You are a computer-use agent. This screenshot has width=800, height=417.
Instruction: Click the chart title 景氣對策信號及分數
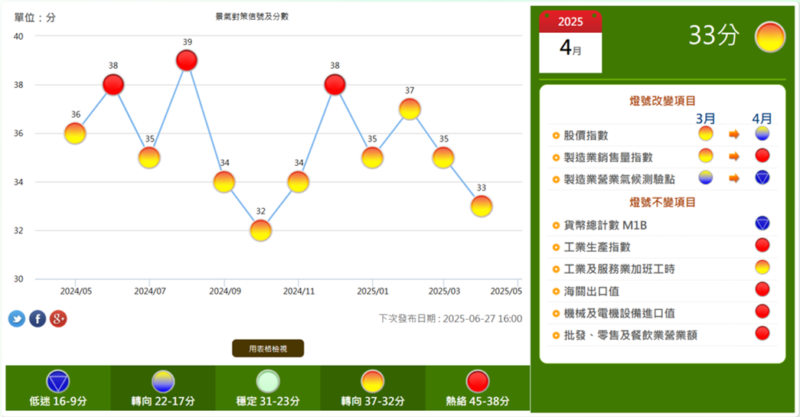coord(252,16)
